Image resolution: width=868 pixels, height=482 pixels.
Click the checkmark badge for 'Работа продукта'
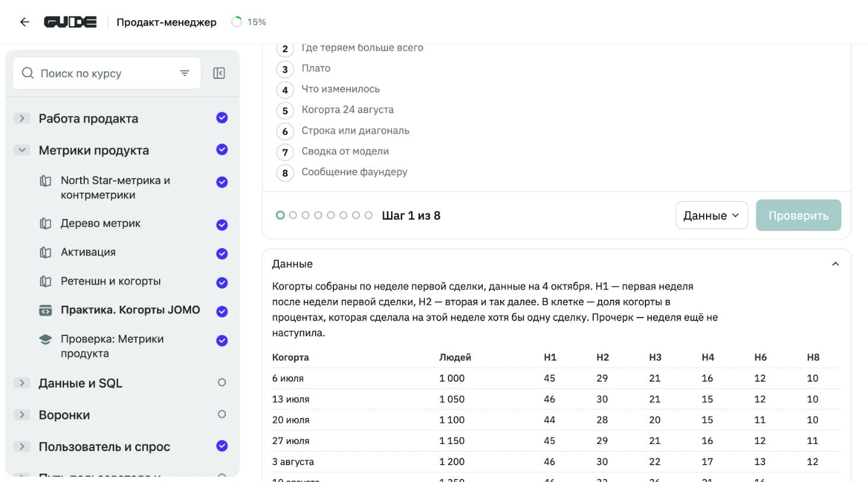click(x=222, y=118)
